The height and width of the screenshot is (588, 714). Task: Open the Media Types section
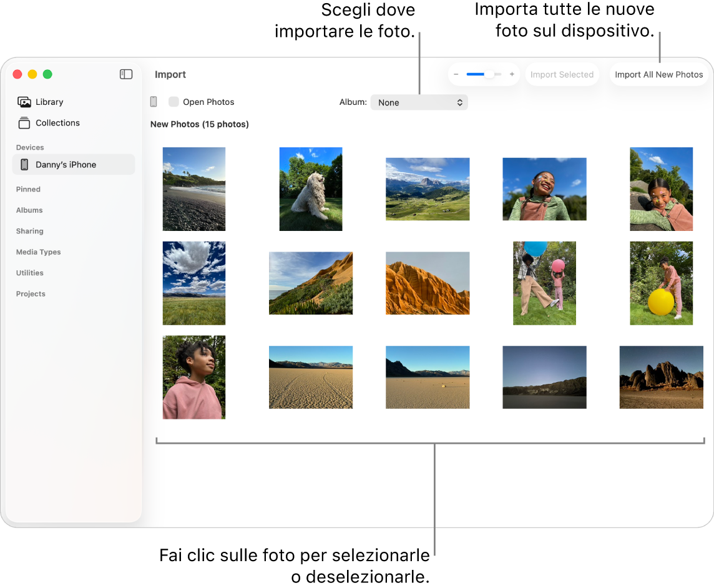(x=38, y=252)
